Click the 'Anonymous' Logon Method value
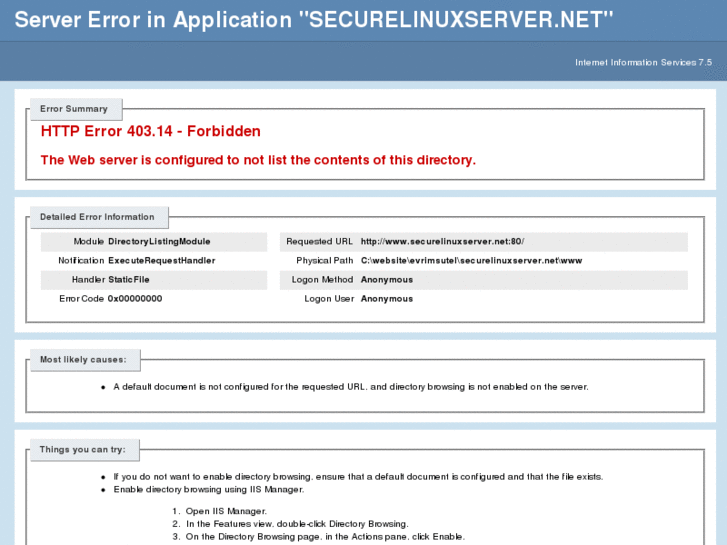Screen dimensions: 727x545 pos(387,279)
